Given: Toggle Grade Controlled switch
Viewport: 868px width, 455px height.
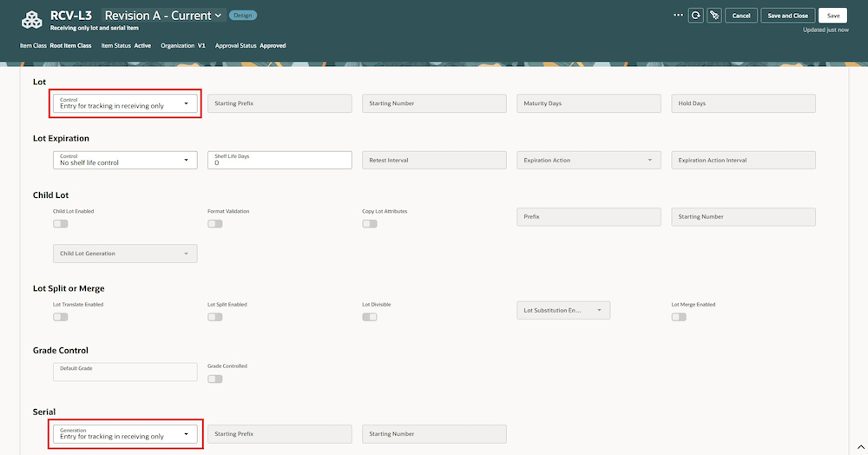Looking at the screenshot, I should (214, 379).
